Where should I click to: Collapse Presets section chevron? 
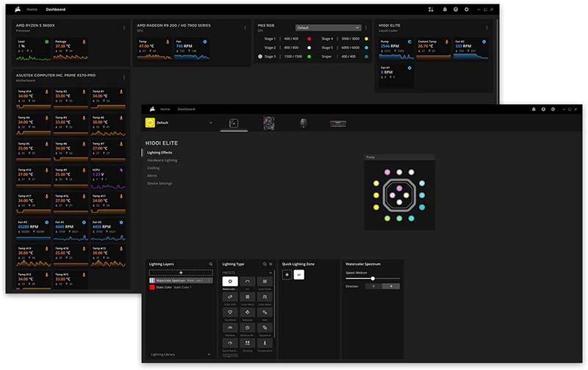pyautogui.click(x=270, y=272)
